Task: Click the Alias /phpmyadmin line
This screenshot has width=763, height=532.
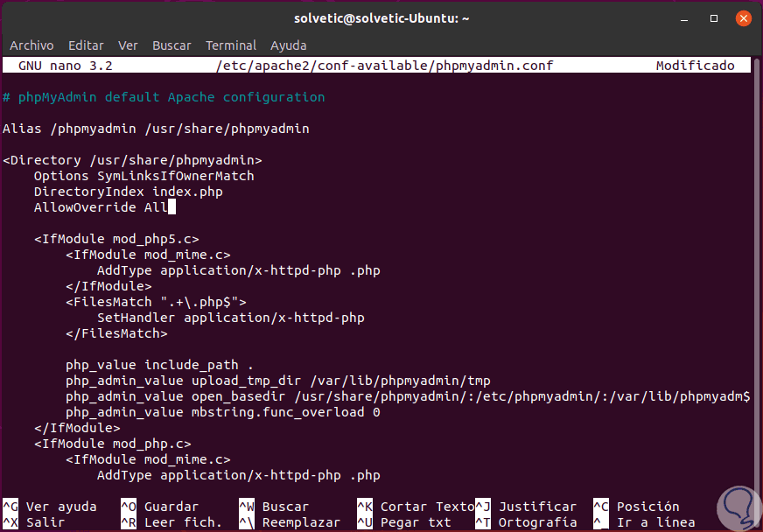Action: [156, 129]
